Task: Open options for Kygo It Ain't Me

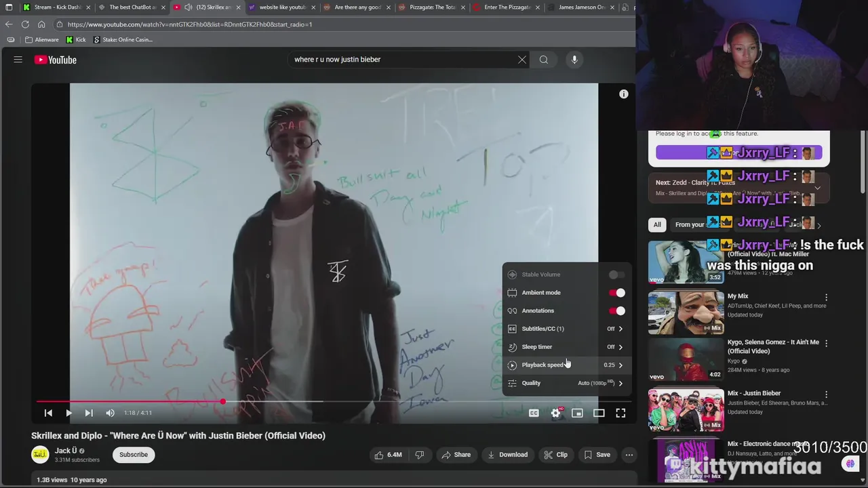Action: click(826, 343)
